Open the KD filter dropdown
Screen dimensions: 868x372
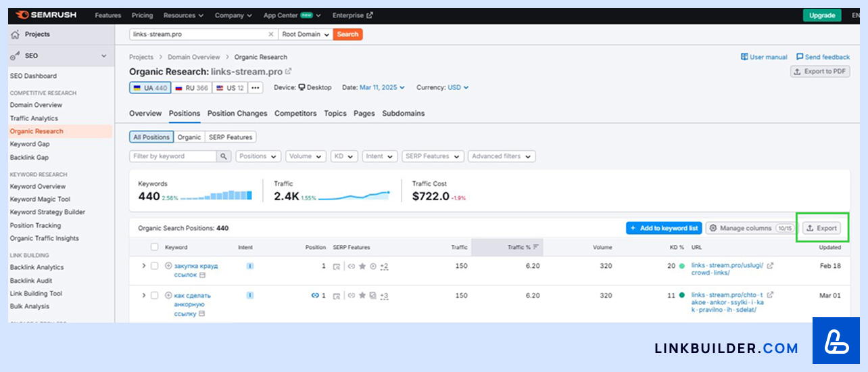click(344, 156)
